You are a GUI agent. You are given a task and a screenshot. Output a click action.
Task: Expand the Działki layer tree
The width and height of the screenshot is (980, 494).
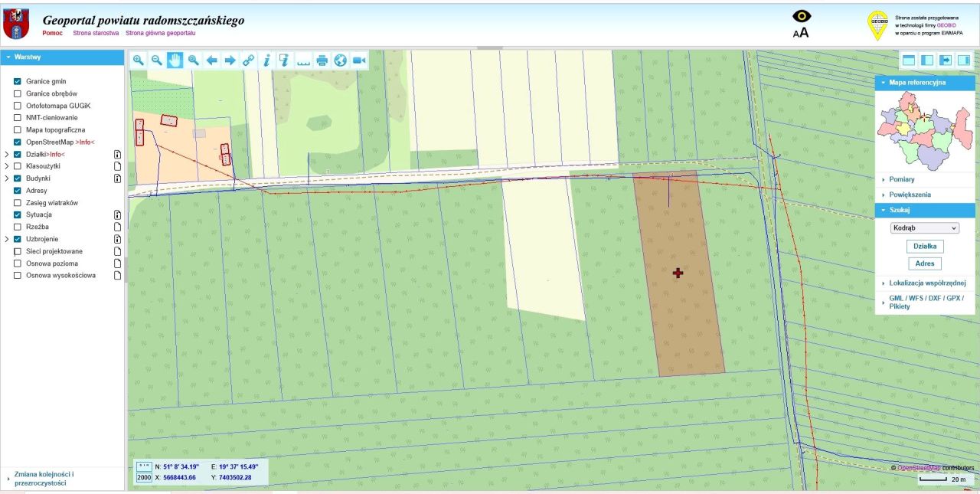click(x=6, y=154)
